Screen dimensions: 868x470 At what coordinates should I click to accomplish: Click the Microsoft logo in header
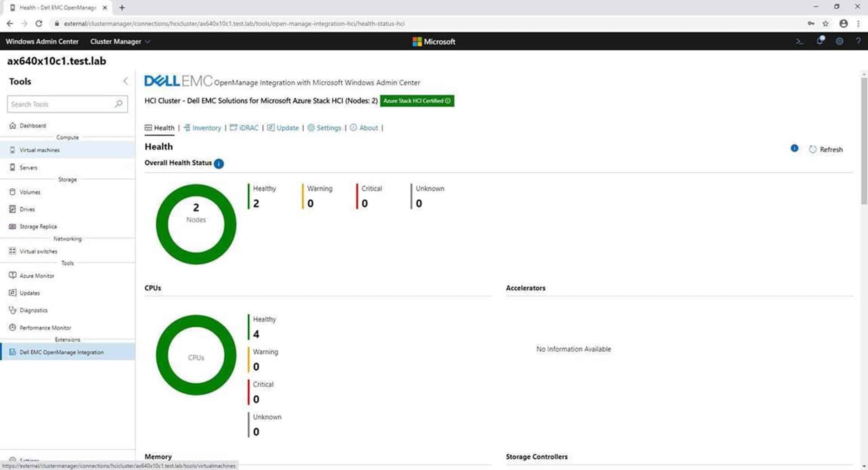(x=434, y=42)
